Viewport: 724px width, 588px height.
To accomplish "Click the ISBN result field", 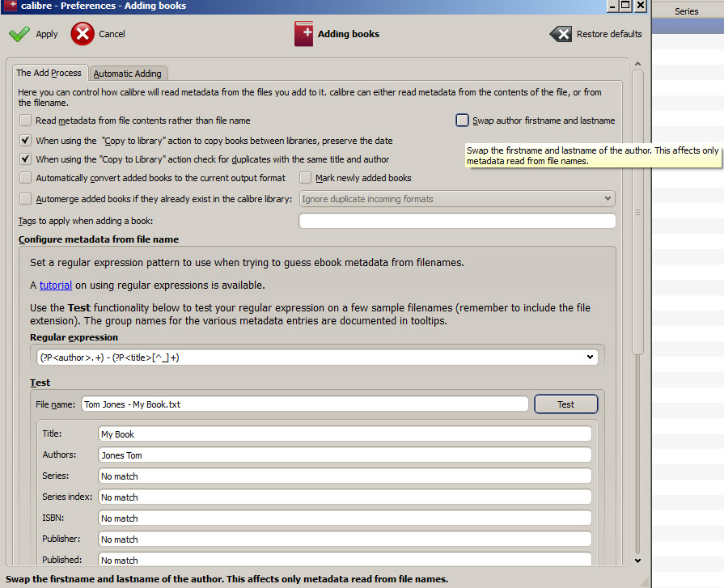I will pos(345,518).
